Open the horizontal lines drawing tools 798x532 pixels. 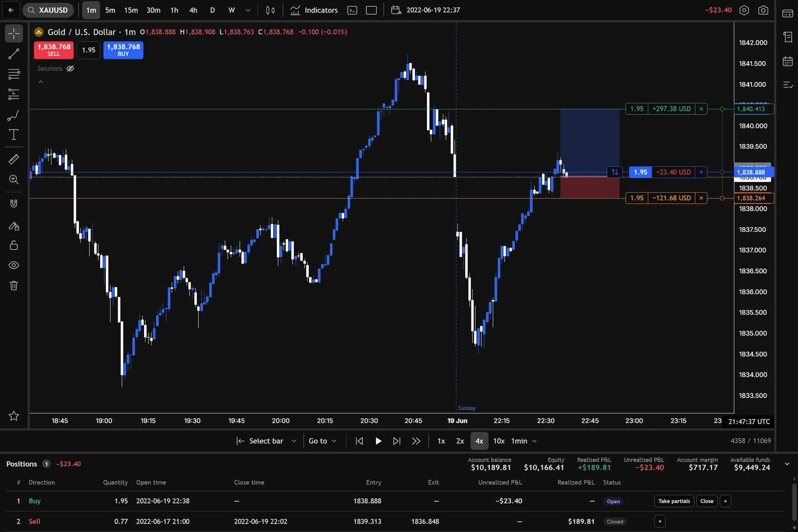[x=14, y=74]
